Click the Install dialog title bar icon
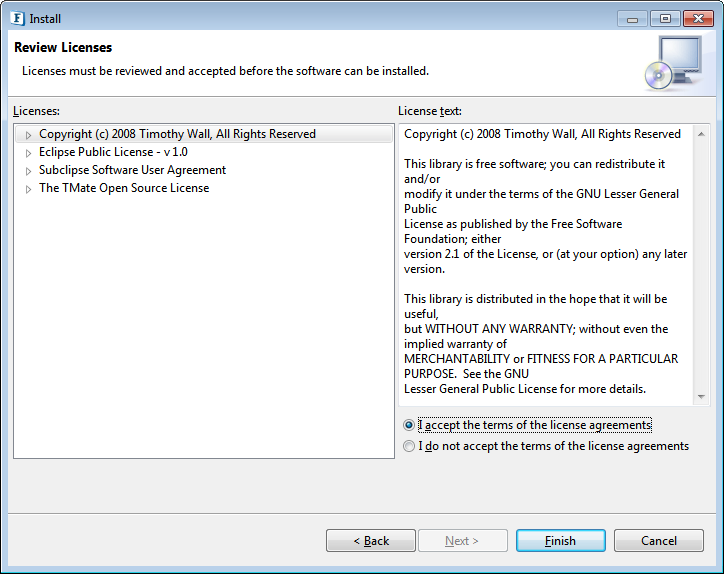This screenshot has height=574, width=724. [x=17, y=18]
